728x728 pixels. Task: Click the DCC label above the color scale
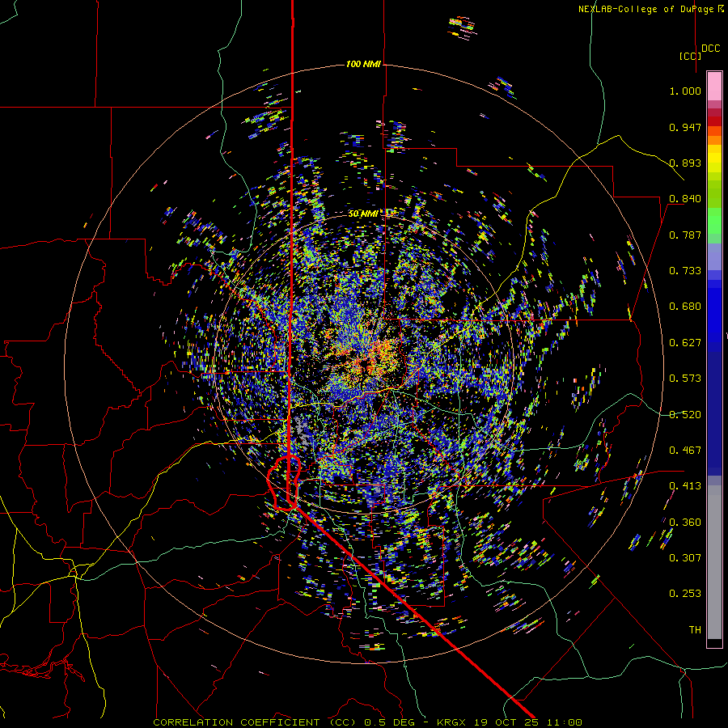tap(711, 49)
